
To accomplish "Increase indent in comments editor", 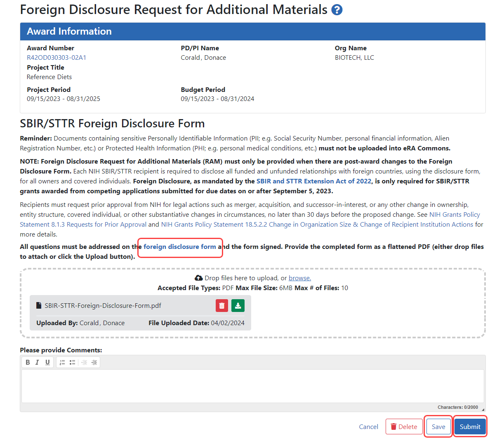I will pyautogui.click(x=94, y=362).
